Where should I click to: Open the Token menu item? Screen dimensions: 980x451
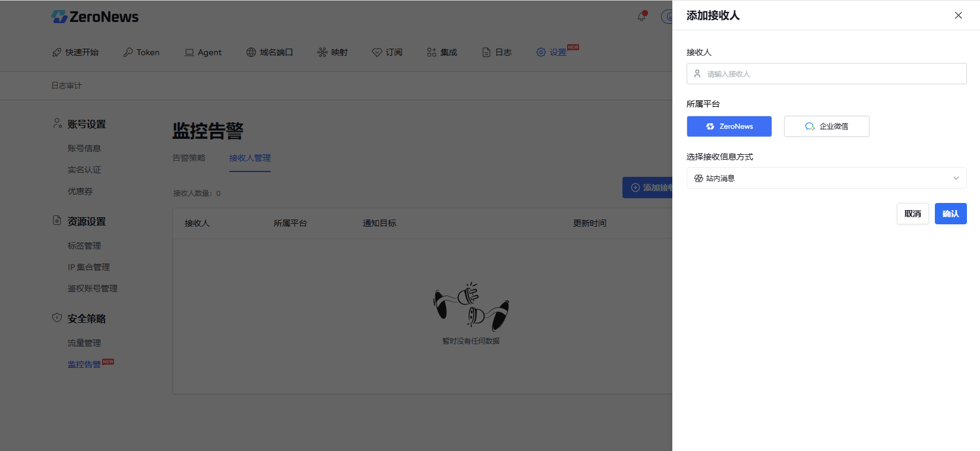(141, 52)
